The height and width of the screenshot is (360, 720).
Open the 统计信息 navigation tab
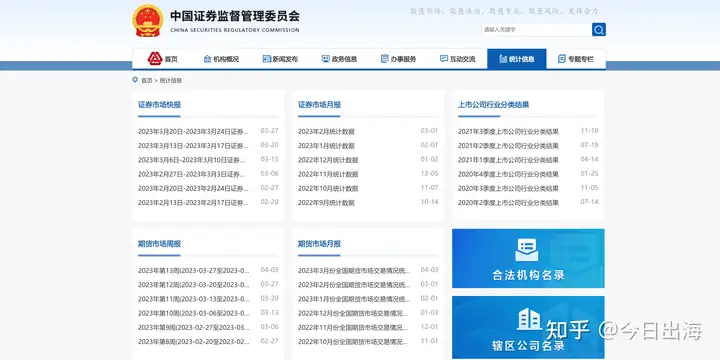(x=517, y=59)
